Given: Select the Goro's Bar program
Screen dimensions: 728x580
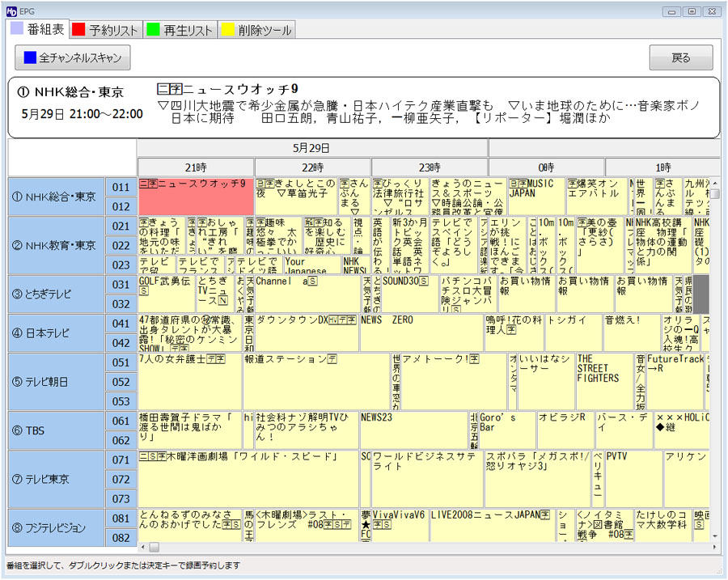Looking at the screenshot, I should 507,430.
